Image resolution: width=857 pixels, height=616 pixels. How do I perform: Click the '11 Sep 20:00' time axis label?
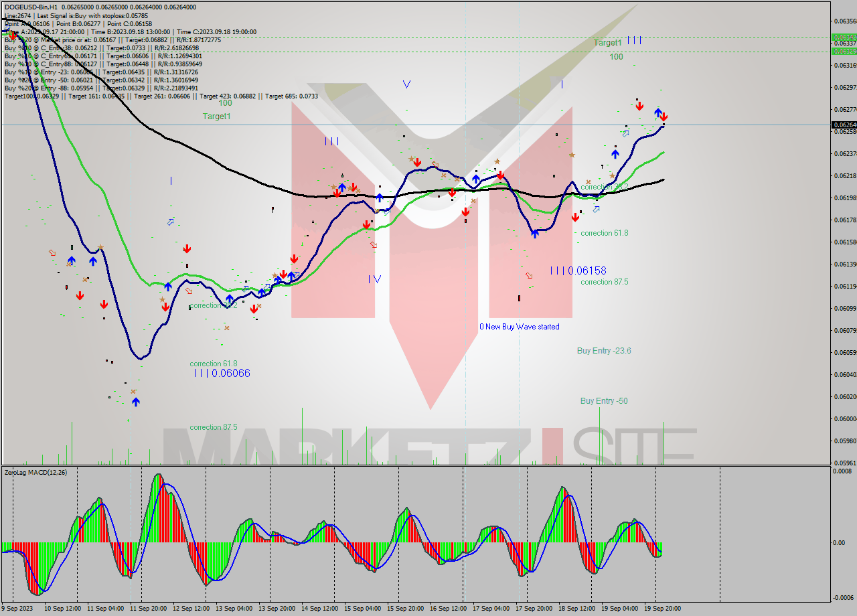pos(147,609)
